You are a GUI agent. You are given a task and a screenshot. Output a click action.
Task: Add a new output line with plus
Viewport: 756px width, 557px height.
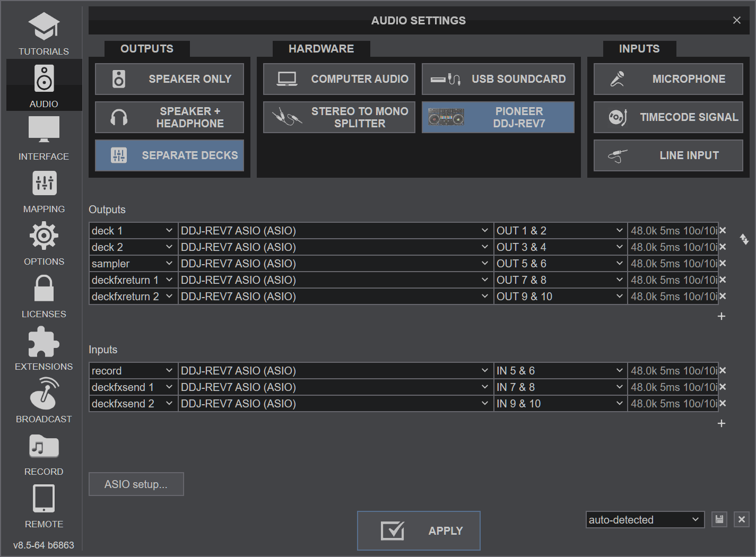pyautogui.click(x=721, y=316)
